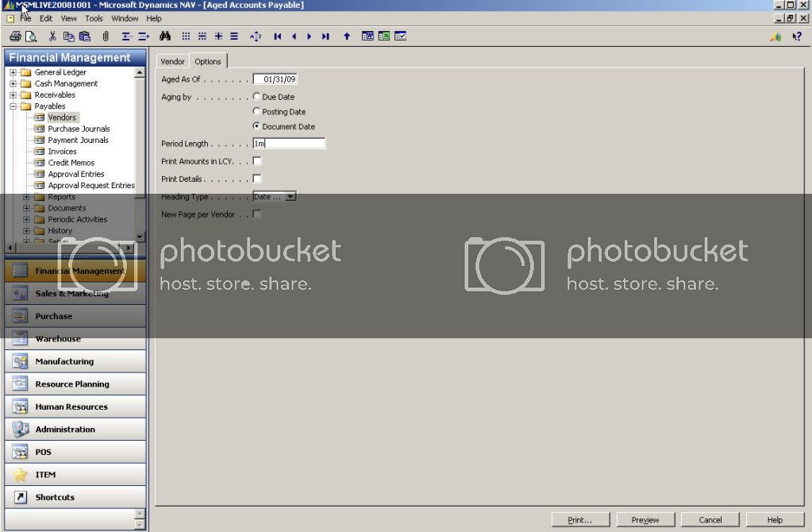Screen dimensions: 812x532
Task: Click the Table Filter dashed-grid icon
Action: pyautogui.click(x=202, y=37)
